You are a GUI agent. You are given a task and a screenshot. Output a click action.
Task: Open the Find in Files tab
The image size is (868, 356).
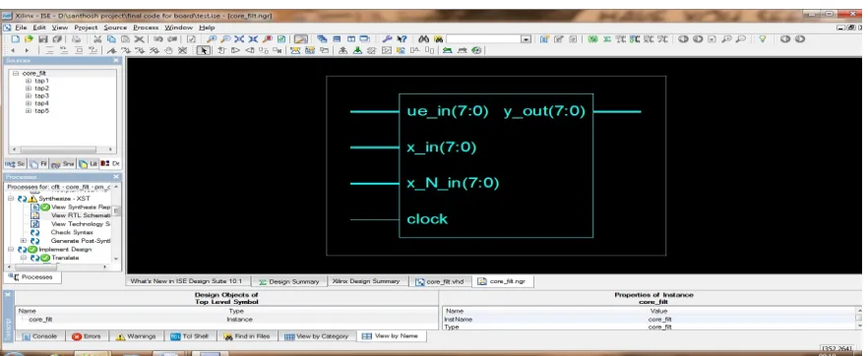247,336
